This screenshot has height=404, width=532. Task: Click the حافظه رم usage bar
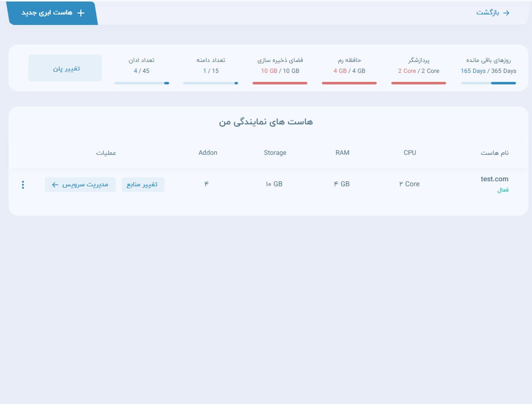point(349,83)
